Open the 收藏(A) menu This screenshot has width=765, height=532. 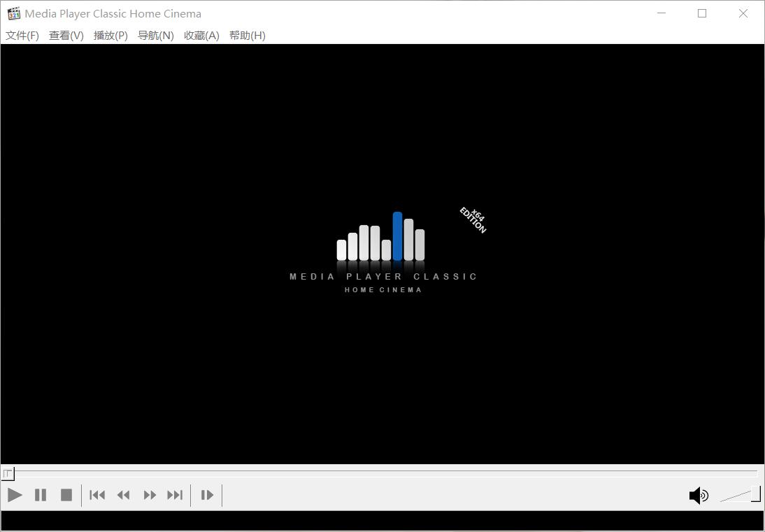[201, 36]
